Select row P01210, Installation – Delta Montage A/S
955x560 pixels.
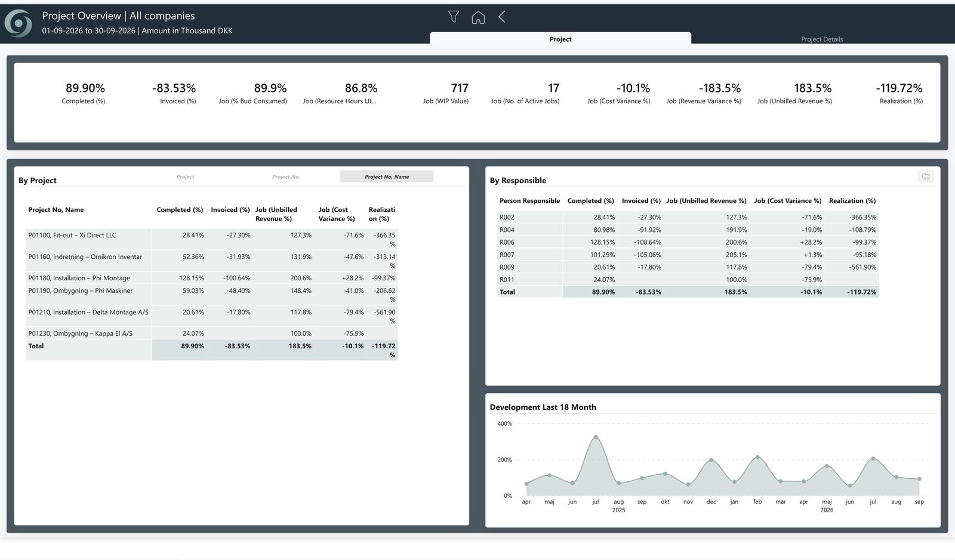[x=212, y=316]
